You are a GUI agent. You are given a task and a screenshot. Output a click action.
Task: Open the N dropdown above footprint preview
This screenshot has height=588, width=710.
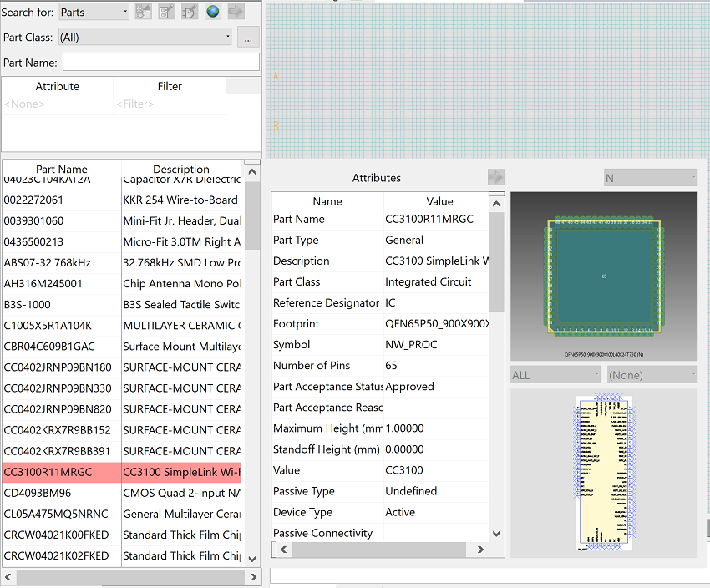(650, 178)
